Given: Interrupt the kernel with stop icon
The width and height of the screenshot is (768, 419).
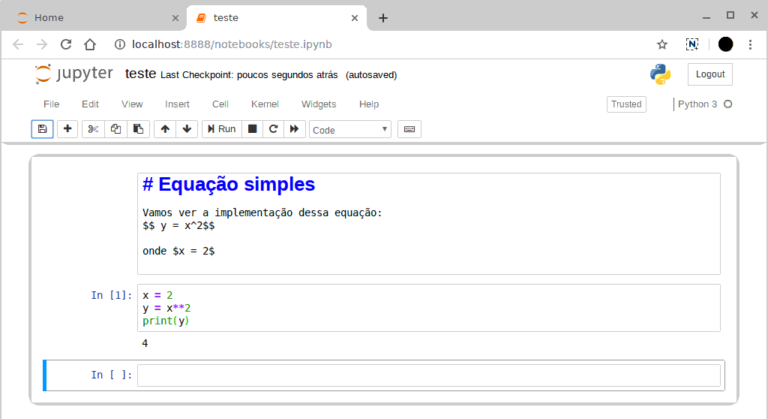Looking at the screenshot, I should (252, 129).
